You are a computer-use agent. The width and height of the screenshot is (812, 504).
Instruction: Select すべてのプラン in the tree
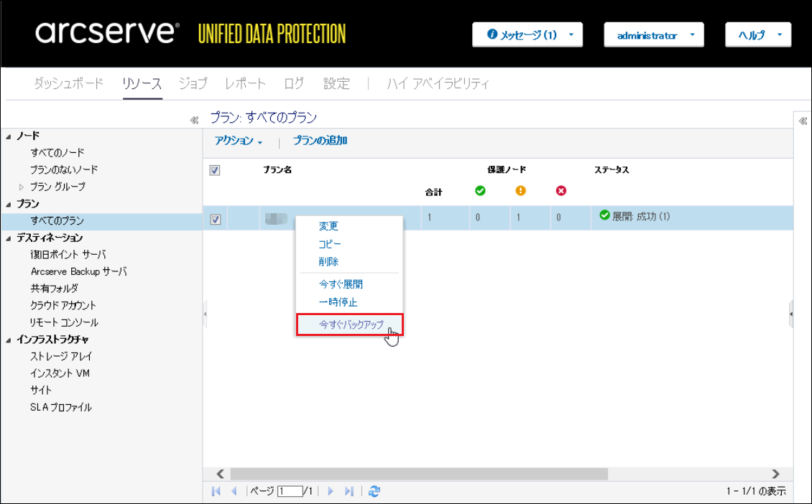57,220
